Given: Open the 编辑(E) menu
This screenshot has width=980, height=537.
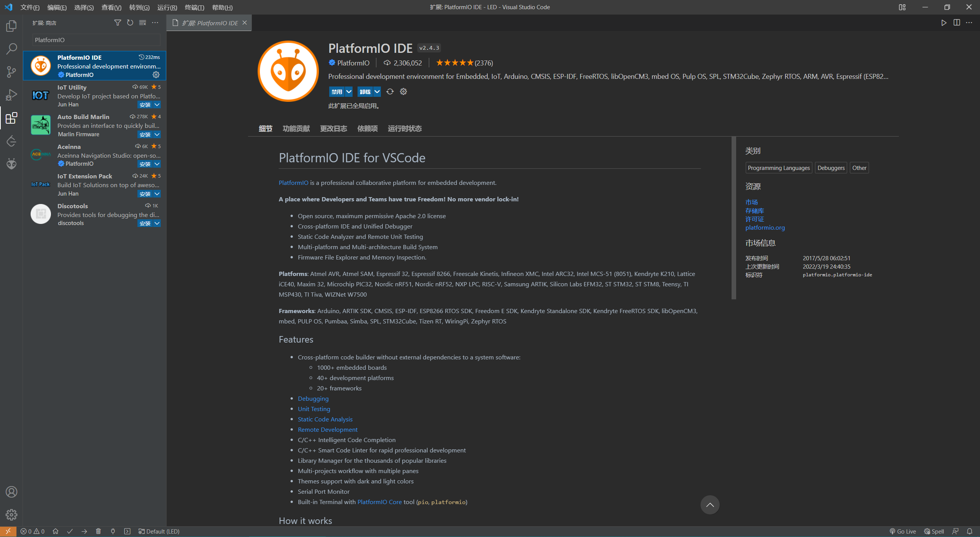Looking at the screenshot, I should (57, 7).
